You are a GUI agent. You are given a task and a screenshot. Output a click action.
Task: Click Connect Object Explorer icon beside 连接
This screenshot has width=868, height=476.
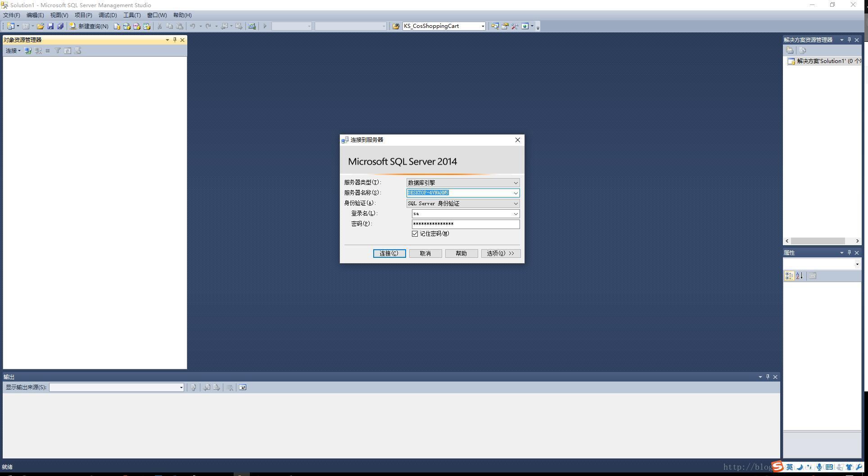[28, 51]
